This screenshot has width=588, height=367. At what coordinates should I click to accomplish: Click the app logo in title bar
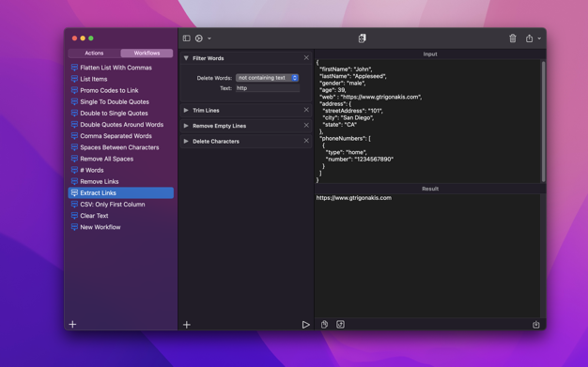click(x=362, y=38)
